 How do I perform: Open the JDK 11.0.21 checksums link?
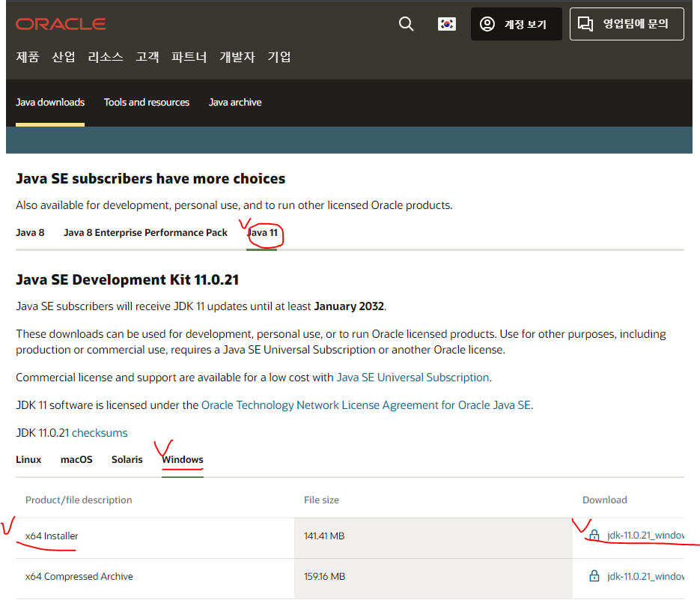[x=100, y=433]
